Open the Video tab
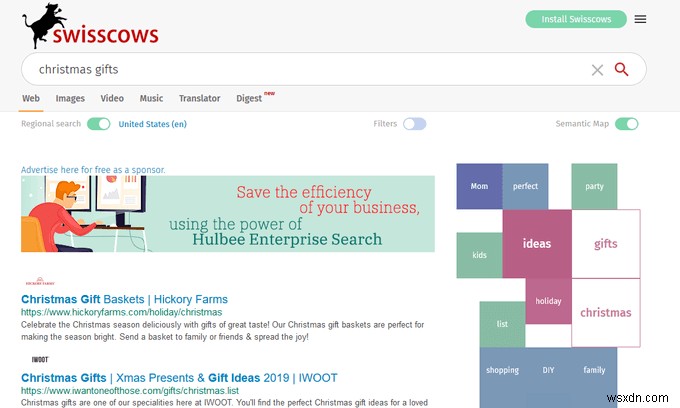 (112, 98)
